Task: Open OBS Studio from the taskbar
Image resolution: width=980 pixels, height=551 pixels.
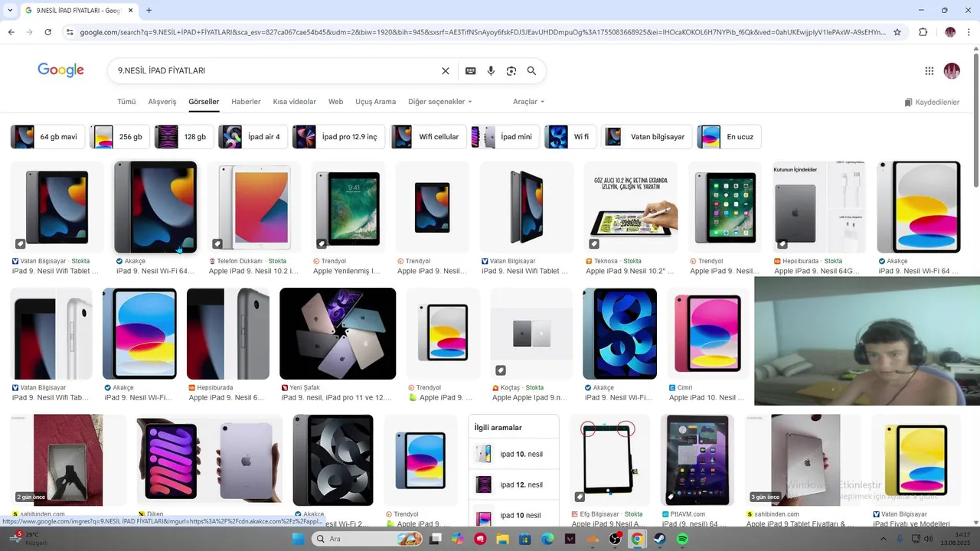Action: (615, 539)
